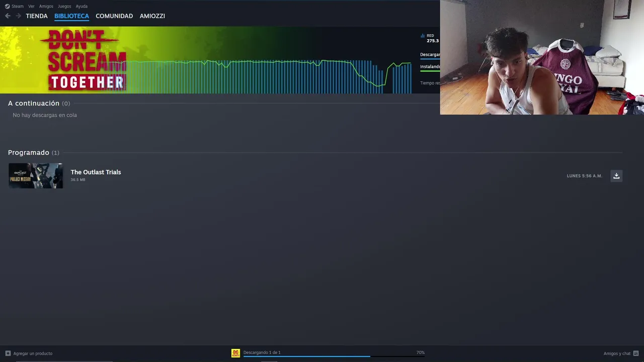Image resolution: width=644 pixels, height=362 pixels.
Task: Click the Don't Scream icon in status bar
Action: point(235,353)
